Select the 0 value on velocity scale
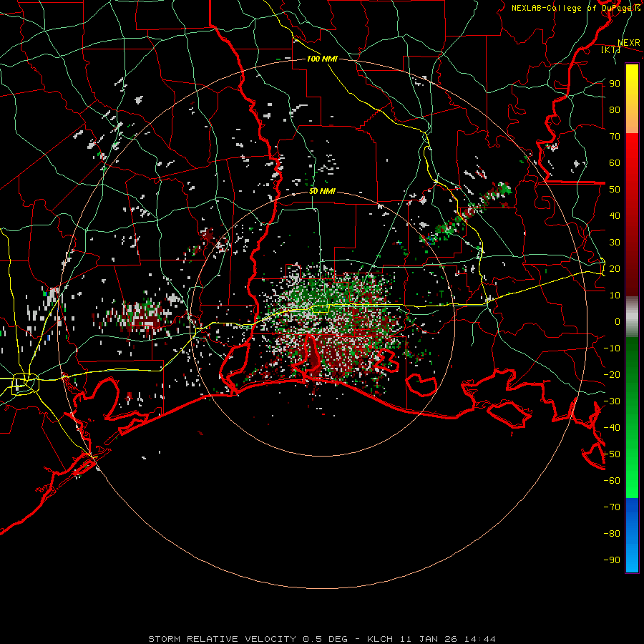This screenshot has height=644, width=644. click(x=618, y=322)
